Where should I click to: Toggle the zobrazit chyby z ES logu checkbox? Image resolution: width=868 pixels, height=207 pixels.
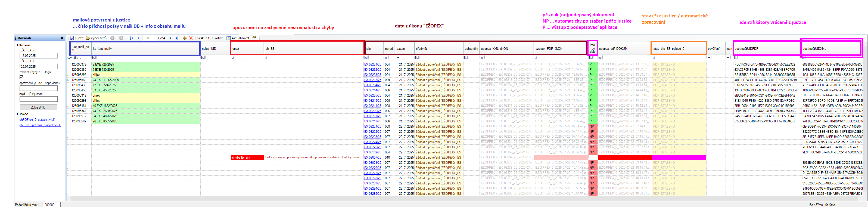[x=21, y=77]
